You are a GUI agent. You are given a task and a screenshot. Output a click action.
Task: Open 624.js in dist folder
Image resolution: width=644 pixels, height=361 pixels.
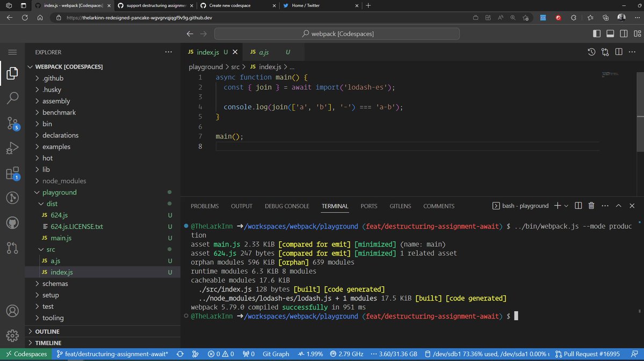(103, 215)
